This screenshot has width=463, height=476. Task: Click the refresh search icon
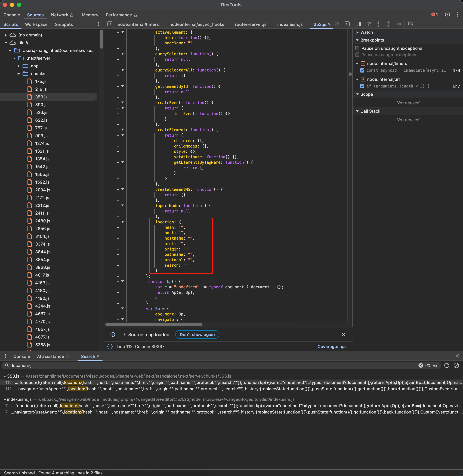coord(447,365)
